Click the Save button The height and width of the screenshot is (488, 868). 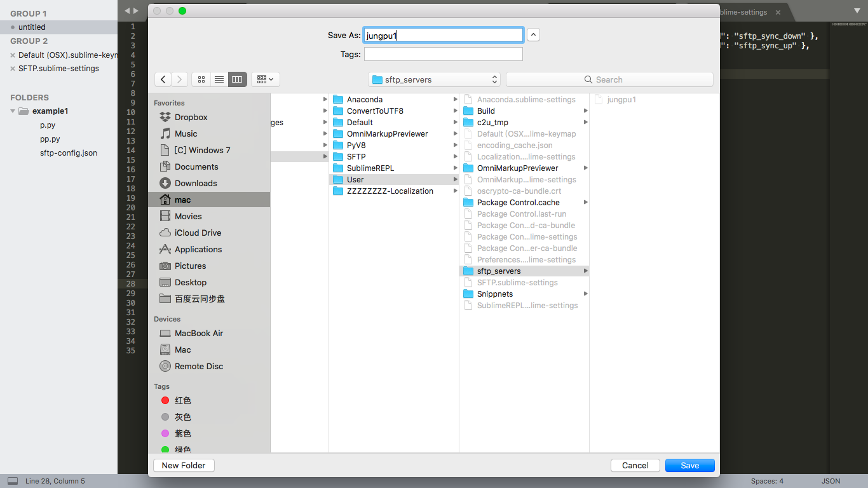689,465
